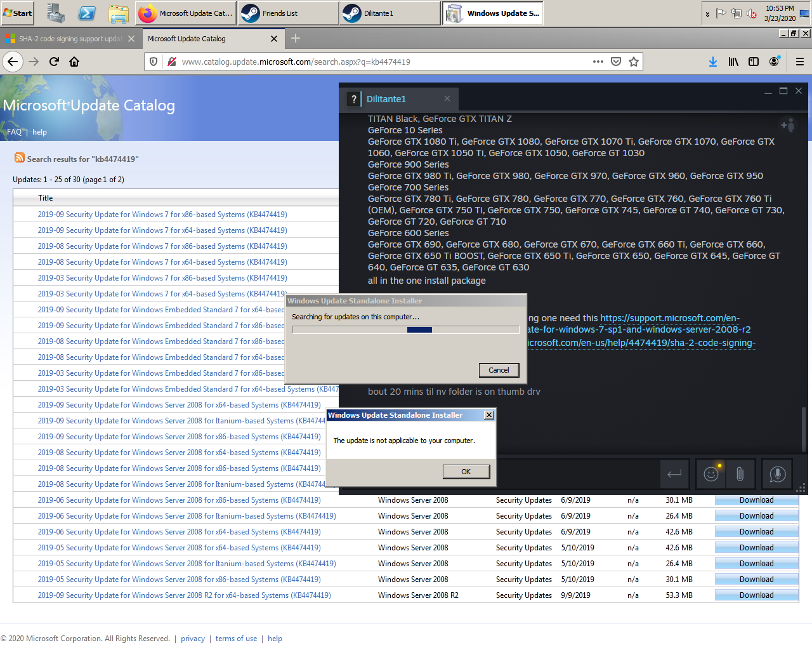Image resolution: width=812 pixels, height=650 pixels.
Task: Click the muted volume icon in the tray
Action: point(752,13)
